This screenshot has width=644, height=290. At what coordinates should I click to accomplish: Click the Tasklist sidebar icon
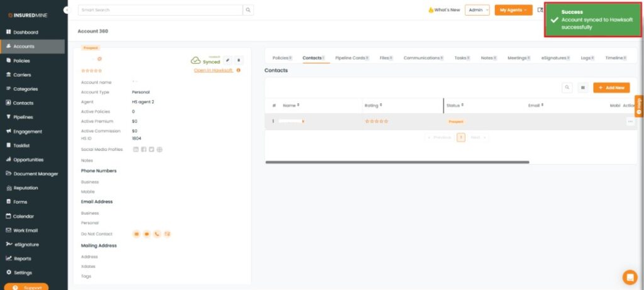coord(9,145)
